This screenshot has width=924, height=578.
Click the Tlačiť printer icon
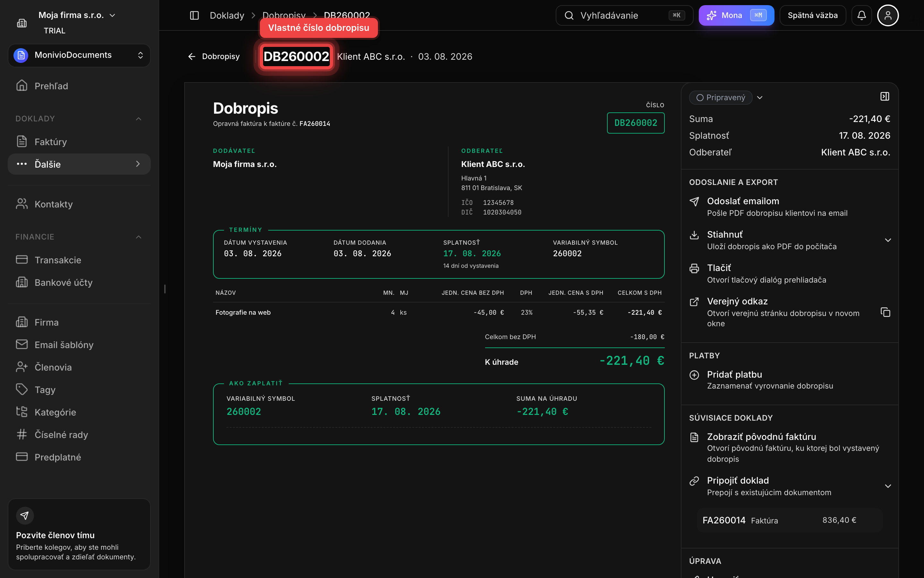tap(694, 268)
